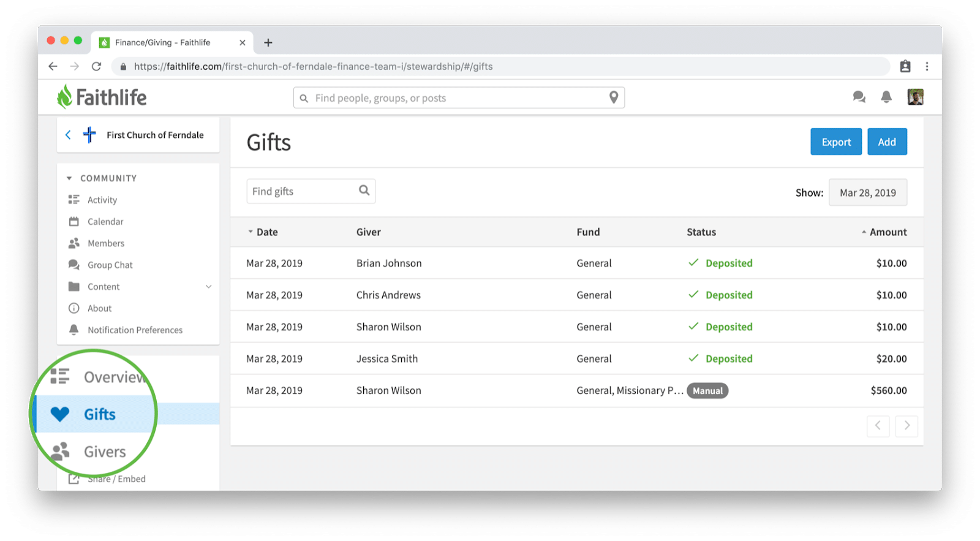980x541 pixels.
Task: Go to the next page of gifts
Action: pyautogui.click(x=907, y=426)
